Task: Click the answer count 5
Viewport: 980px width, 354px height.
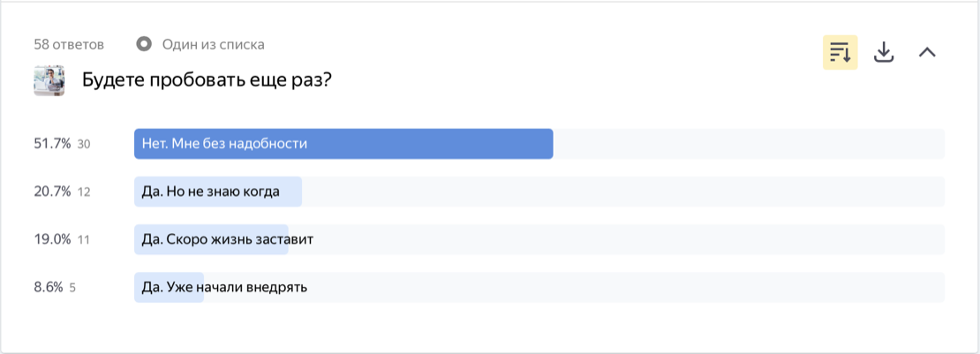Action: click(x=72, y=288)
